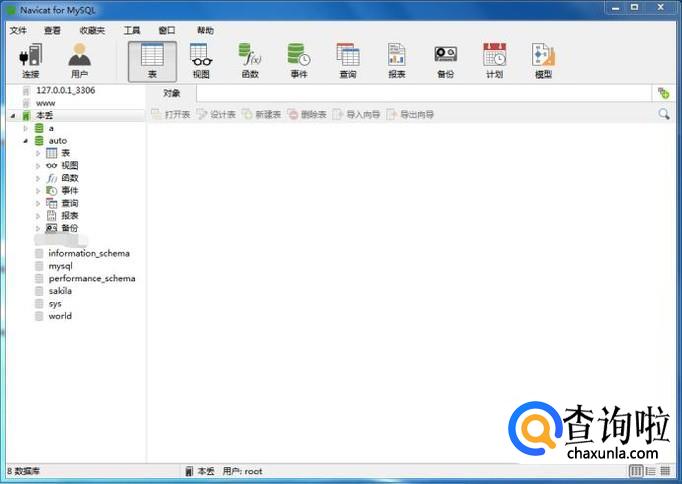Click the empty object list area
The height and width of the screenshot is (484, 682).
coord(411,291)
